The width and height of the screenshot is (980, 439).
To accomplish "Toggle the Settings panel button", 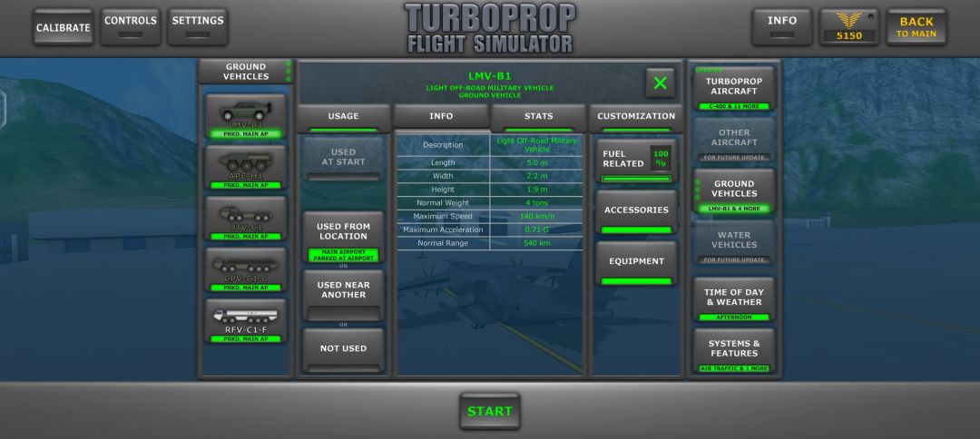I will pyautogui.click(x=198, y=27).
